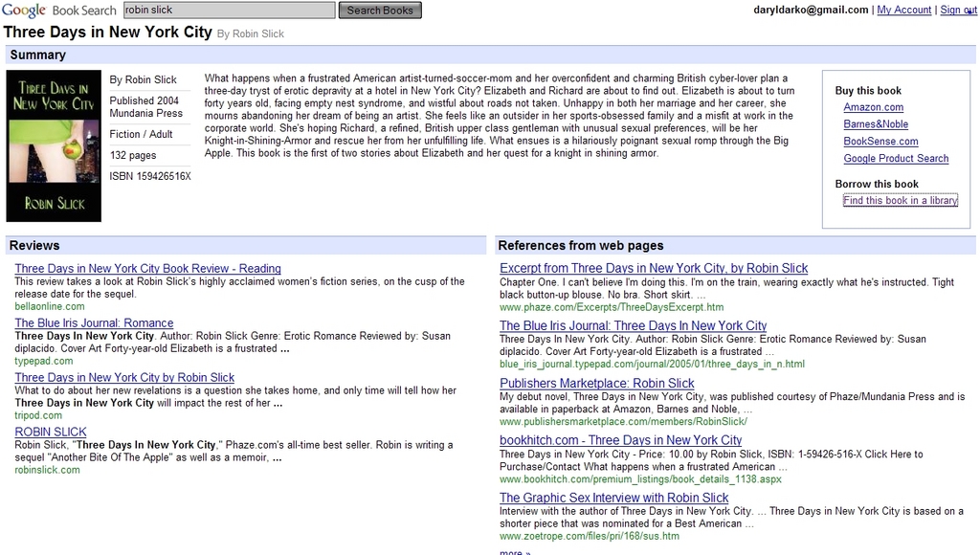
Task: Open the Barnes&Noble link
Action: 876,123
